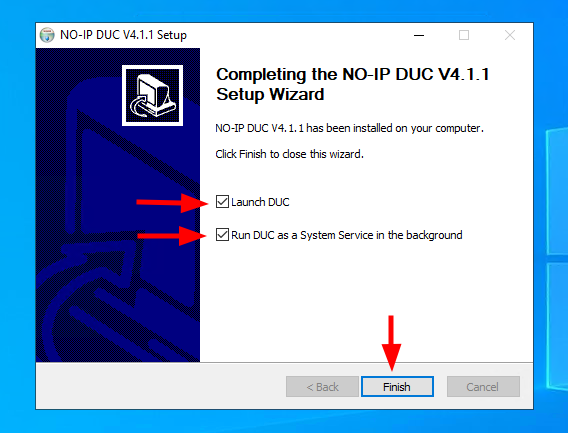Image resolution: width=568 pixels, height=433 pixels.
Task: Click the red arrow pointing at Finish
Action: pos(391,343)
